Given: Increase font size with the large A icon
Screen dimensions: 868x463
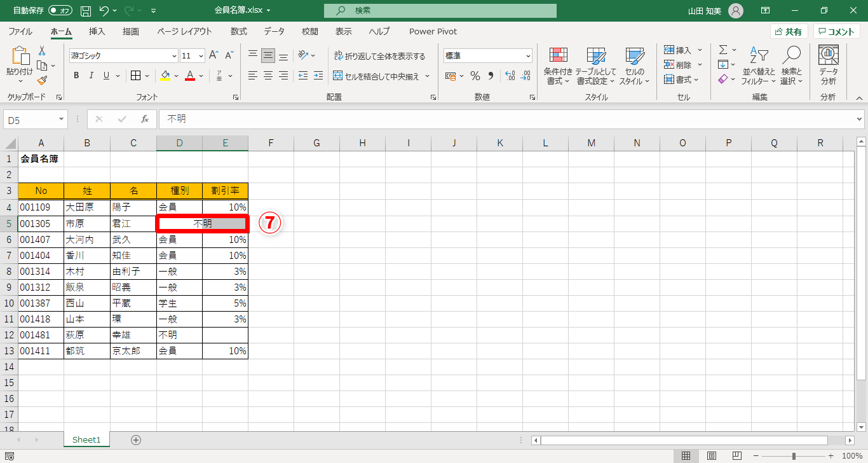Looking at the screenshot, I should point(214,55).
